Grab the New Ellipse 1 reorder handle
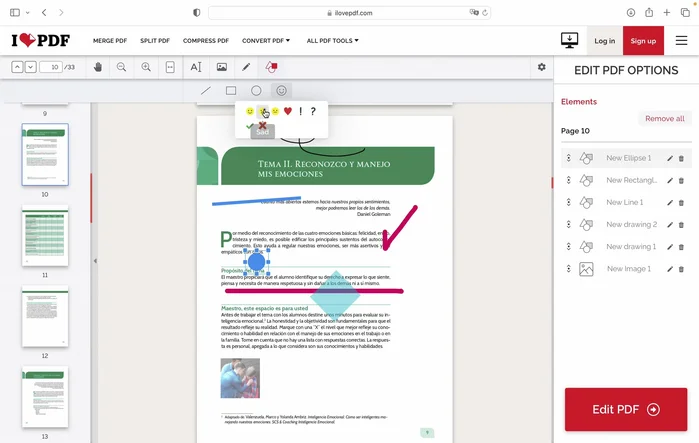Screen dimensions: 699x443 pyautogui.click(x=568, y=158)
